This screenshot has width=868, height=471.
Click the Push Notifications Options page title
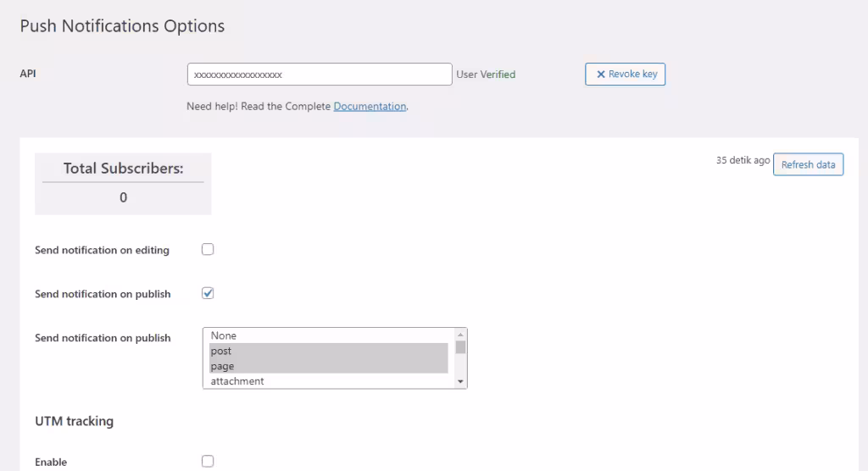(122, 26)
